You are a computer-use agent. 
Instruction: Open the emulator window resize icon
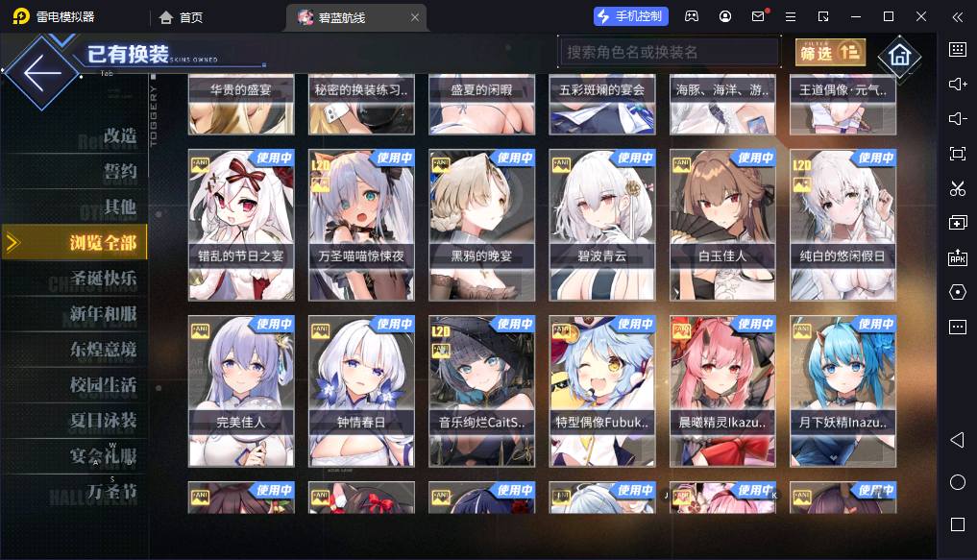823,17
